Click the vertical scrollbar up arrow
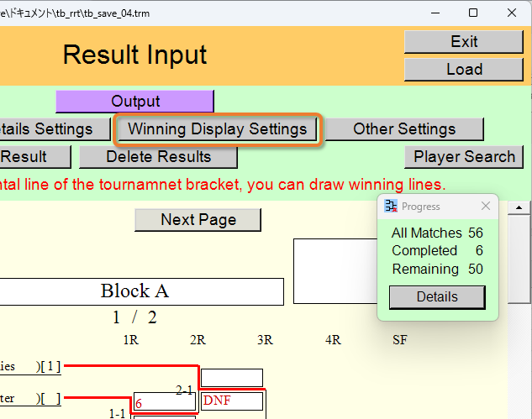Screen dimensions: 532x419 pyautogui.click(x=519, y=207)
